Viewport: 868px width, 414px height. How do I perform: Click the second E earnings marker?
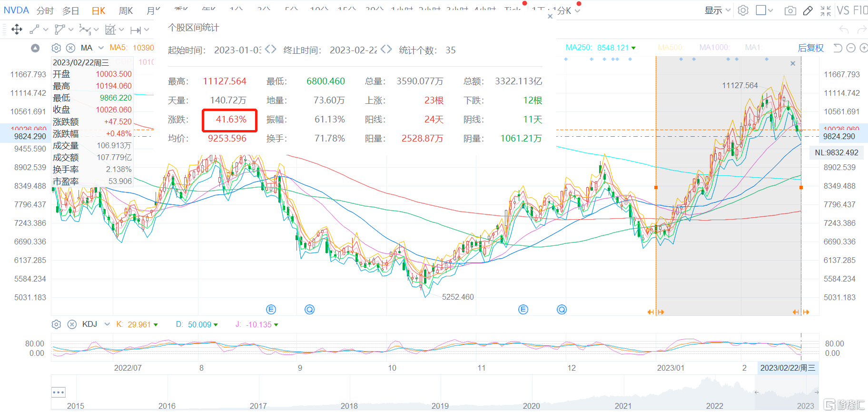pos(523,310)
